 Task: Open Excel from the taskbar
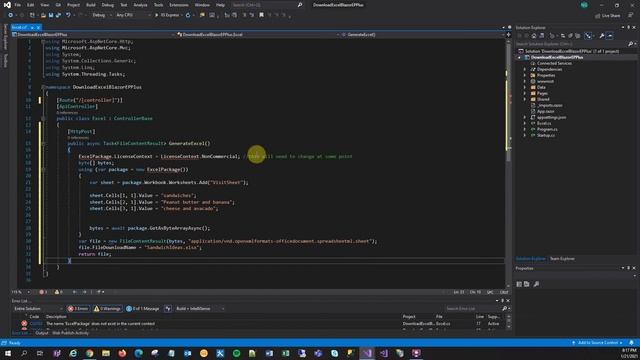pyautogui.click(x=285, y=353)
